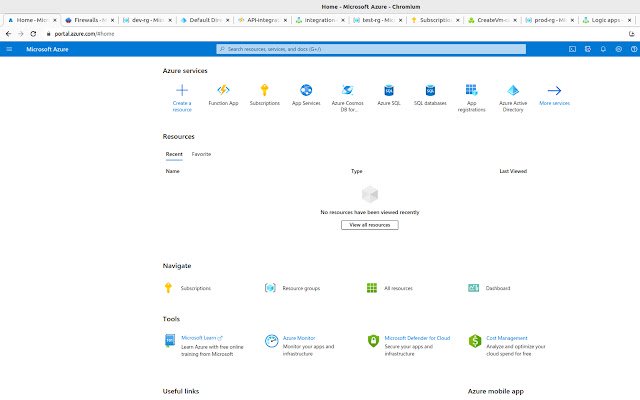Image resolution: width=640 pixels, height=400 pixels.
Task: Click the Create a resource plus icon
Action: (x=182, y=90)
